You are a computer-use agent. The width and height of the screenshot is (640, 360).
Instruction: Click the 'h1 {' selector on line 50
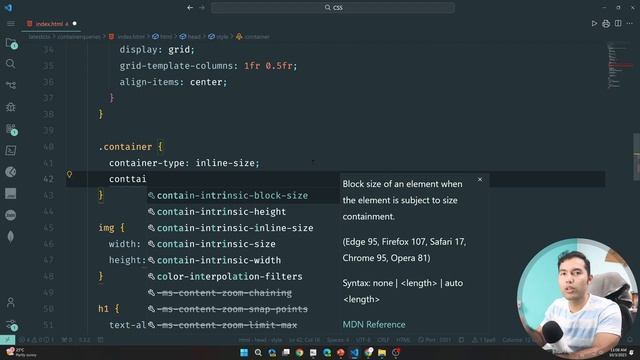109,309
